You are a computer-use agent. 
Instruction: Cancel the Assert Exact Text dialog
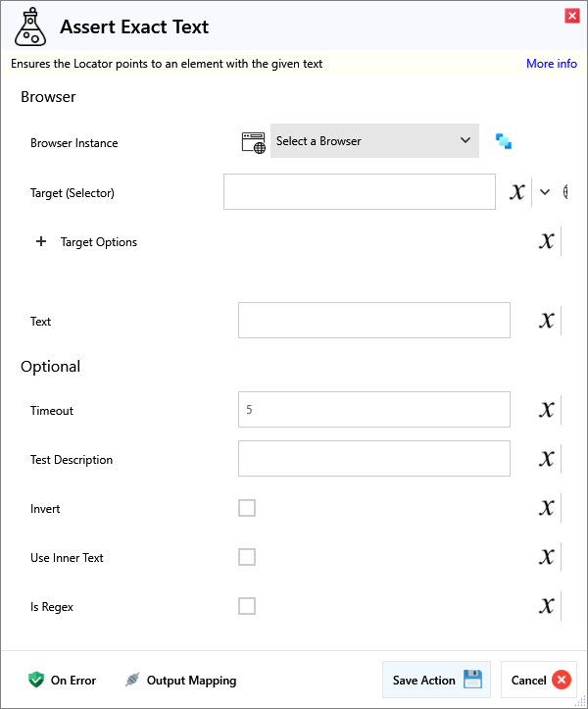539,680
